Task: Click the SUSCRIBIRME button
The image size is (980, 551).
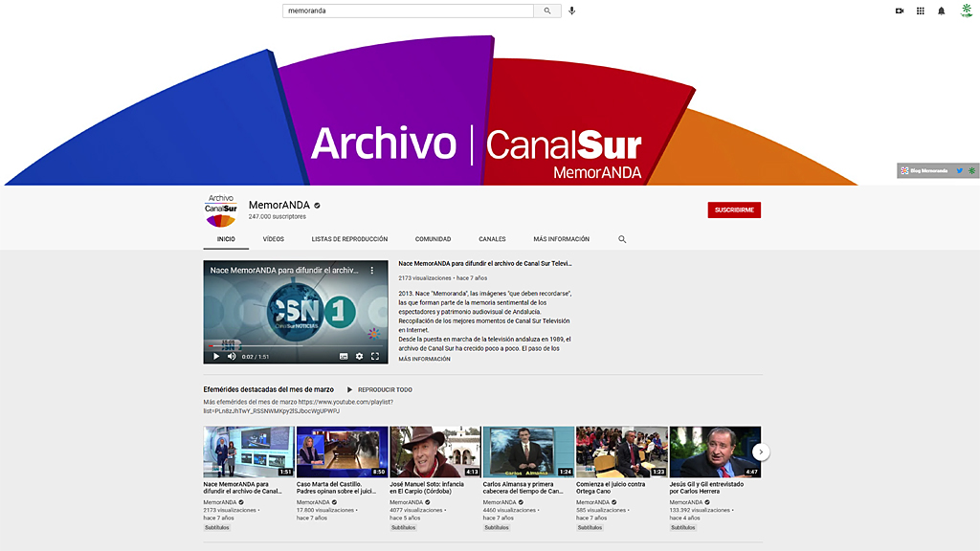Action: point(734,209)
